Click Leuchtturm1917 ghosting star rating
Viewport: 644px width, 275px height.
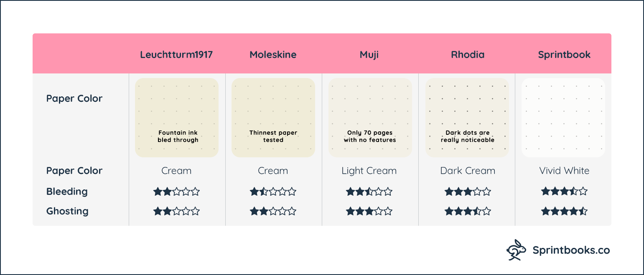tap(177, 211)
